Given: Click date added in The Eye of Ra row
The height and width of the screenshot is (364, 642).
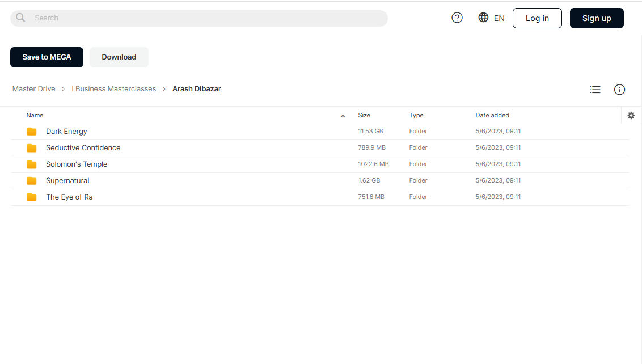Looking at the screenshot, I should [498, 197].
